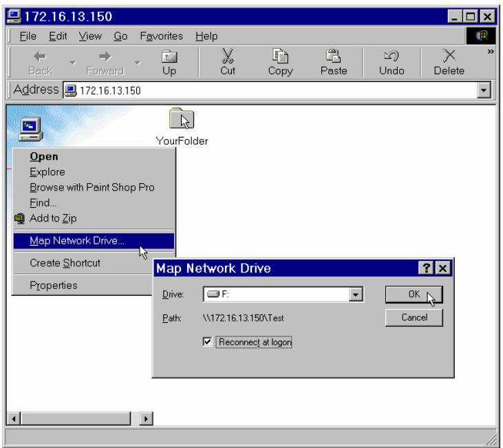Click the Back toolbar button

tap(40, 63)
